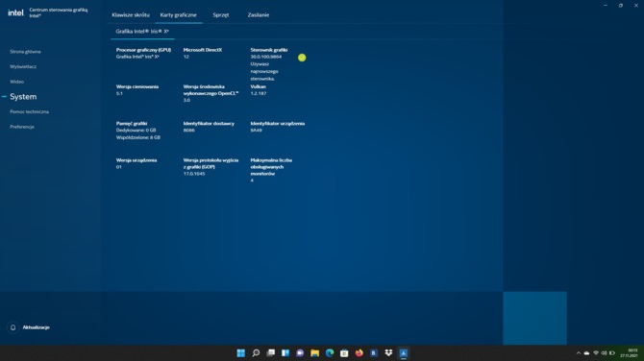
Task: Minimize the Intel Graphics Command Center window
Action: tap(606, 6)
